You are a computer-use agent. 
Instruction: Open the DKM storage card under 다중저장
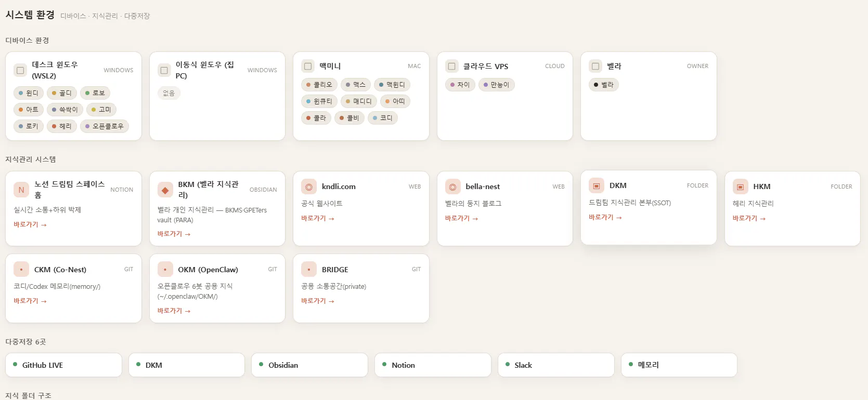tap(187, 365)
